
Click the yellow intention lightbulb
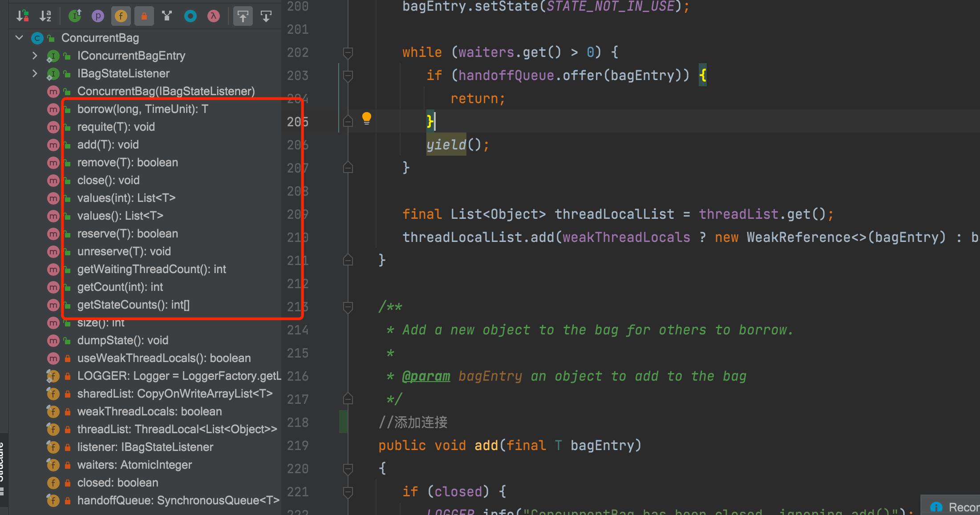point(367,118)
